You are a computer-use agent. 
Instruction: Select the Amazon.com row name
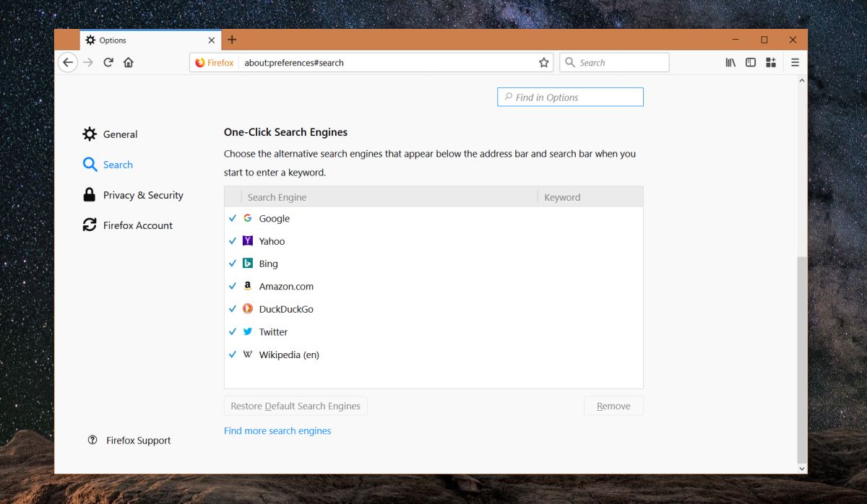click(x=286, y=287)
